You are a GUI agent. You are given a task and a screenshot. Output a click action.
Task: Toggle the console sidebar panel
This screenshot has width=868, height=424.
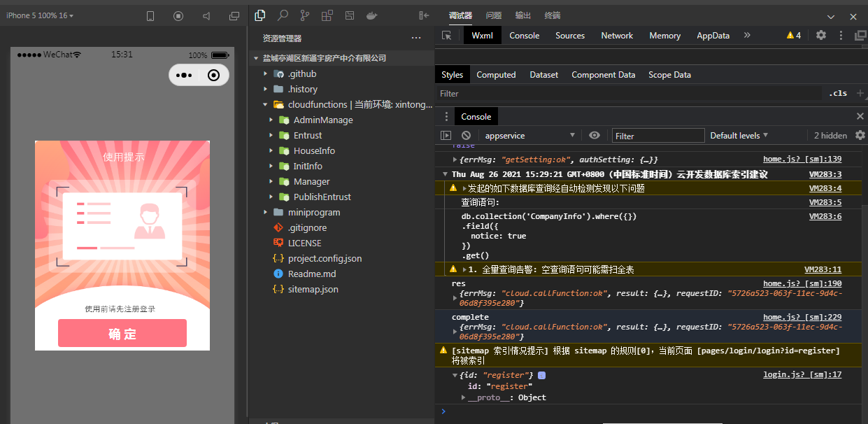pyautogui.click(x=446, y=135)
